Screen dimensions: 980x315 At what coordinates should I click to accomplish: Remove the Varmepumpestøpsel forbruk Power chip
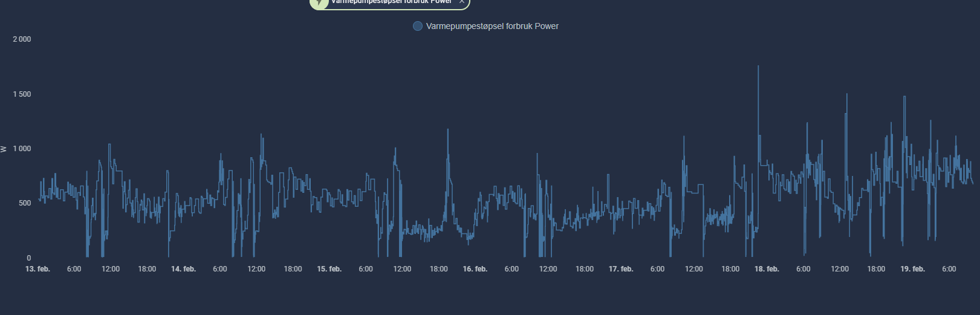pos(462,2)
